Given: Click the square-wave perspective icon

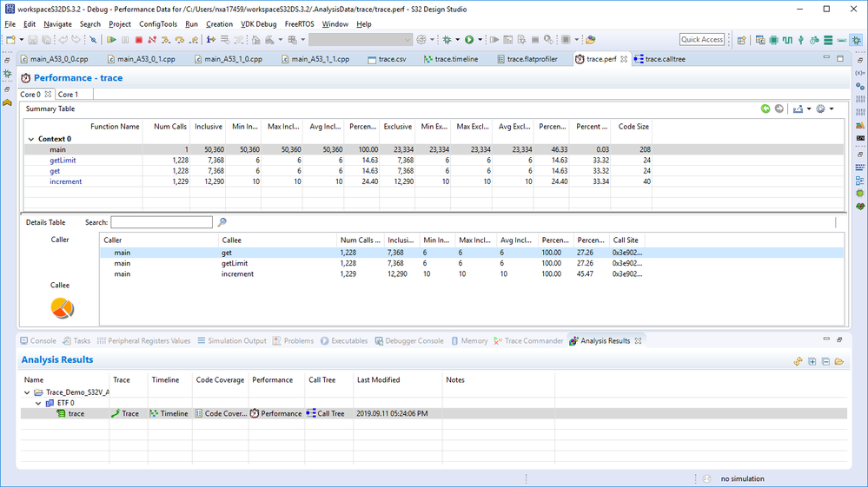Looking at the screenshot, I should point(787,40).
